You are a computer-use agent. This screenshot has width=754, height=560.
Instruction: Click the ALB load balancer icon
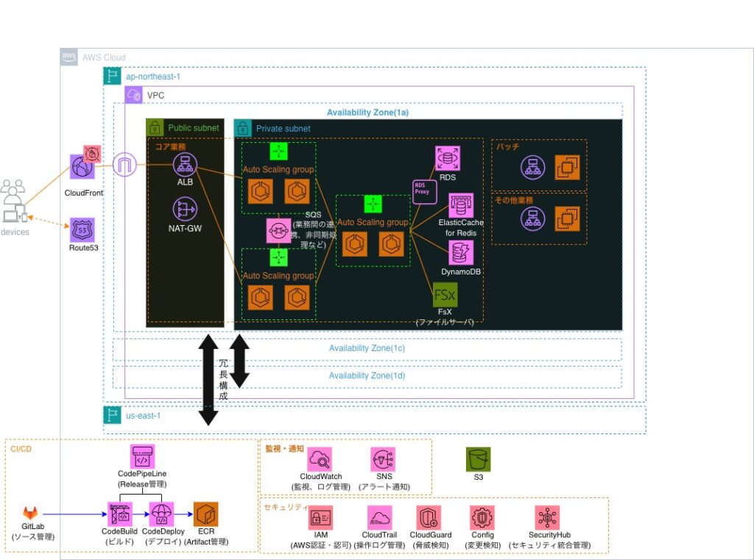pyautogui.click(x=184, y=166)
